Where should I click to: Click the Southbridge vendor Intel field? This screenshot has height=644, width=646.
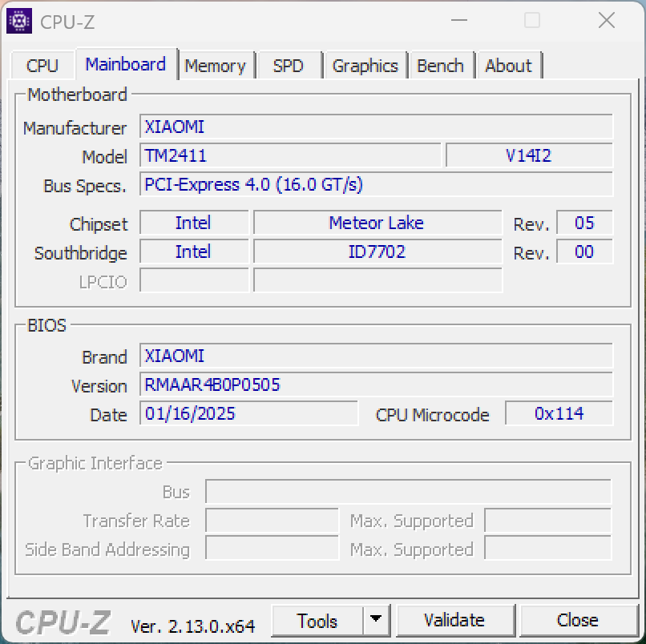point(194,252)
